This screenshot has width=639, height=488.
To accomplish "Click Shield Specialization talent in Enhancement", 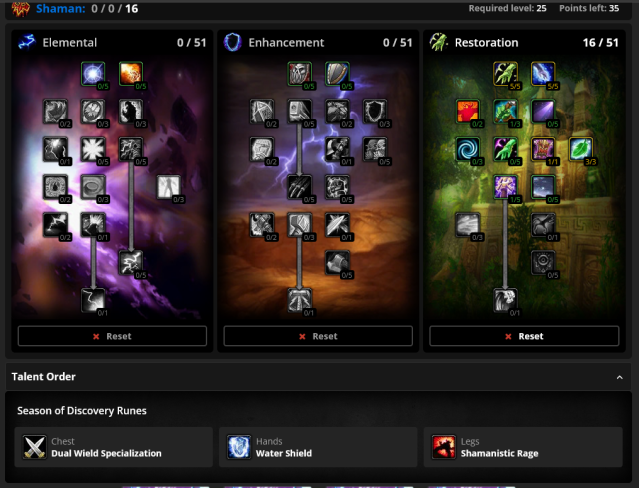I will click(337, 74).
